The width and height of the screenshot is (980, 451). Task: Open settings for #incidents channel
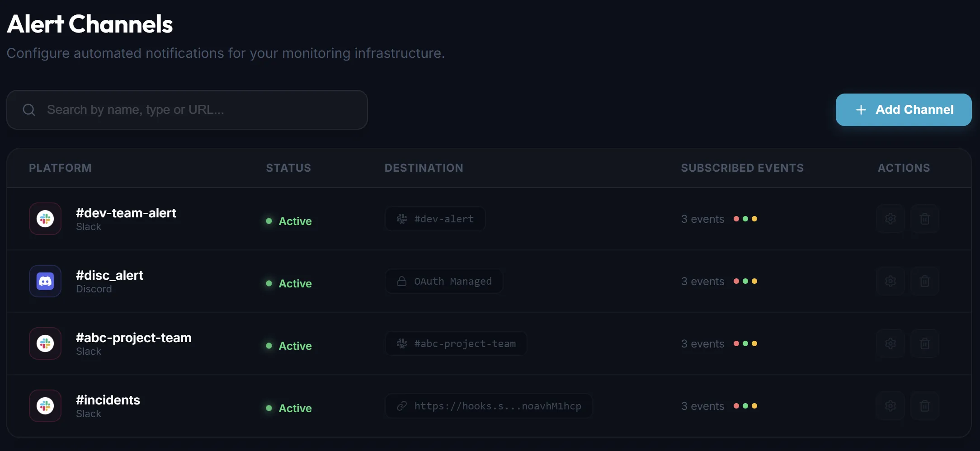tap(890, 406)
